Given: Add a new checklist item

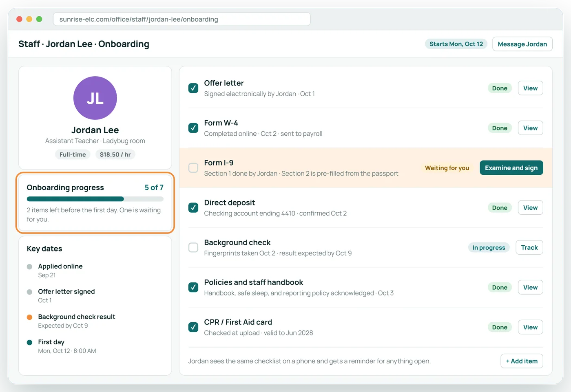Looking at the screenshot, I should click(522, 361).
